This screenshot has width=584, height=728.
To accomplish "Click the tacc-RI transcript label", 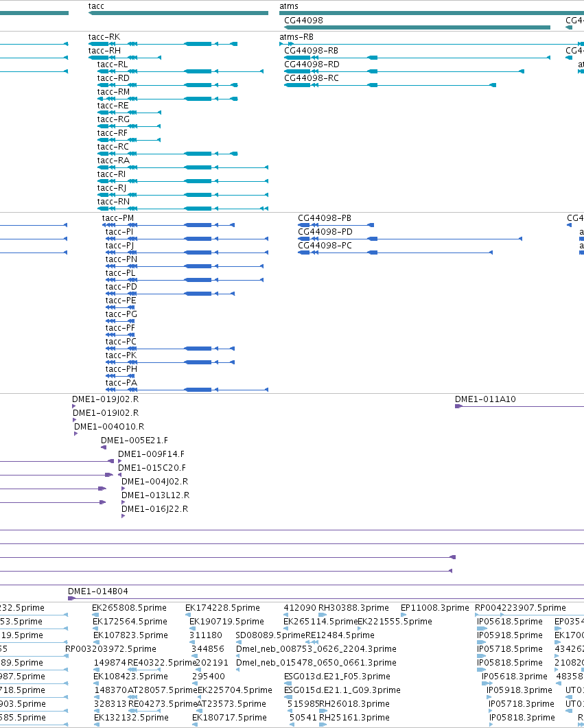I will [111, 174].
